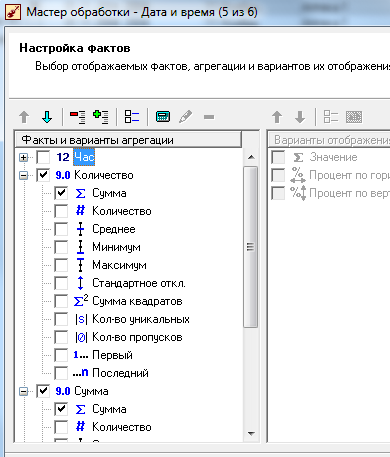Click the Среднее average icon

pos(80,229)
